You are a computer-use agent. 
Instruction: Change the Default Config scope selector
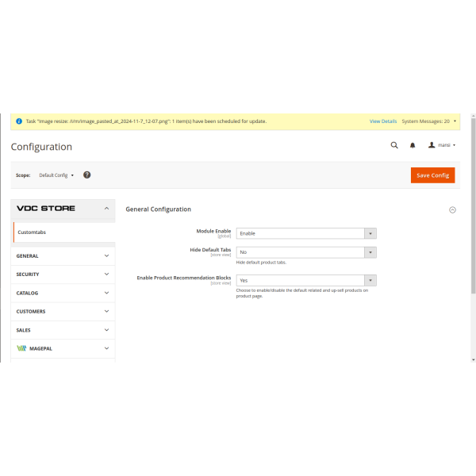56,175
